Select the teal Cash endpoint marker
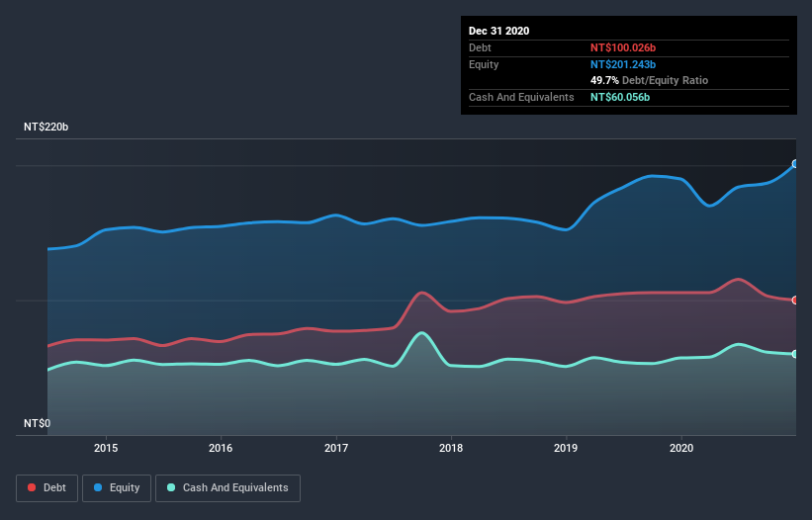The height and width of the screenshot is (520, 812). (795, 355)
